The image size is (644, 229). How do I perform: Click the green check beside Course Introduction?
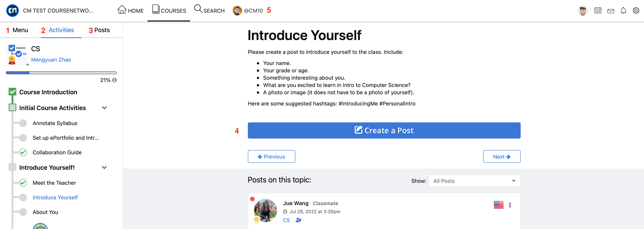pos(12,92)
